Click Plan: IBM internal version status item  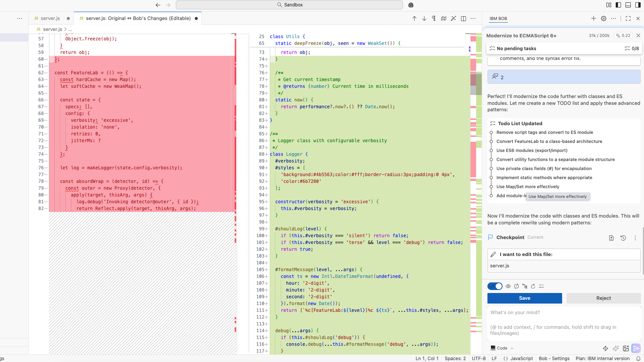603,359
